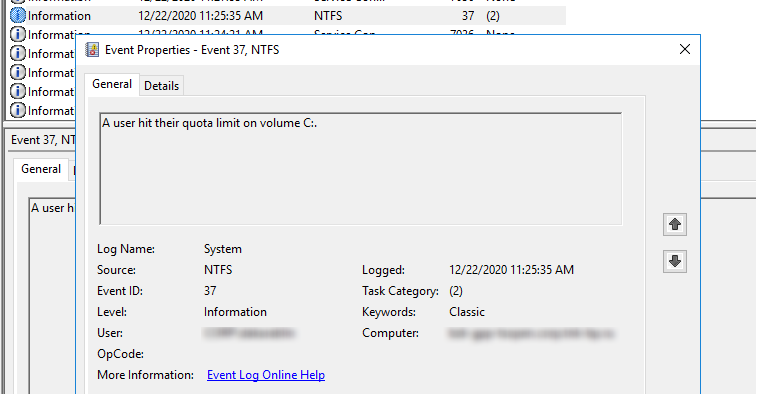Viewport: 764px width, 394px height.
Task: Show next event with down arrow button
Action: pos(674,262)
